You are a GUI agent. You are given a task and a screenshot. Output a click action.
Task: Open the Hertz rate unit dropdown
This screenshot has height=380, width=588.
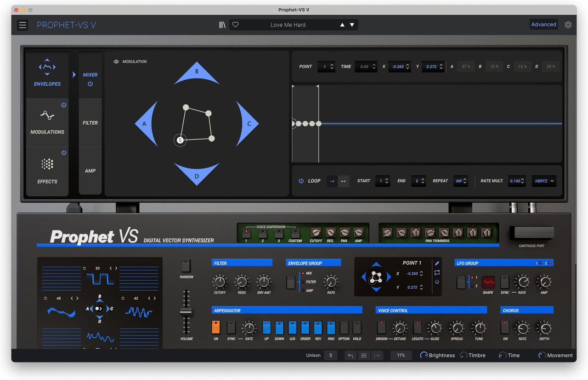pos(544,181)
